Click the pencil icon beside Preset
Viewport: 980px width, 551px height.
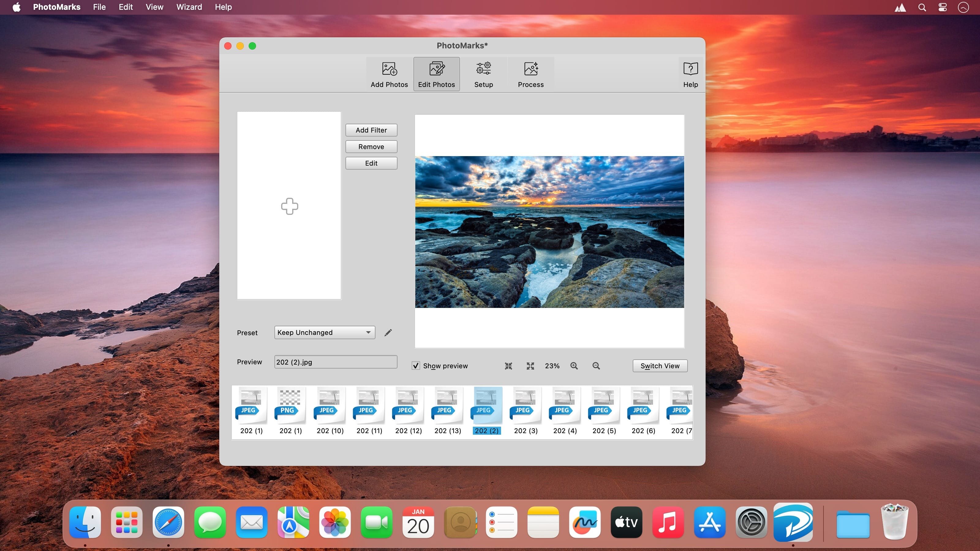(x=388, y=333)
